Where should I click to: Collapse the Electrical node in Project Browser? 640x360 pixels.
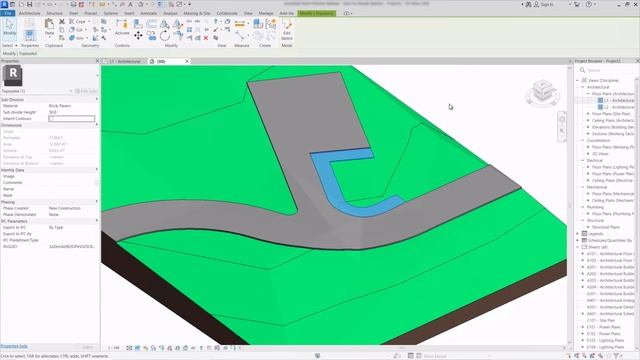[583, 160]
